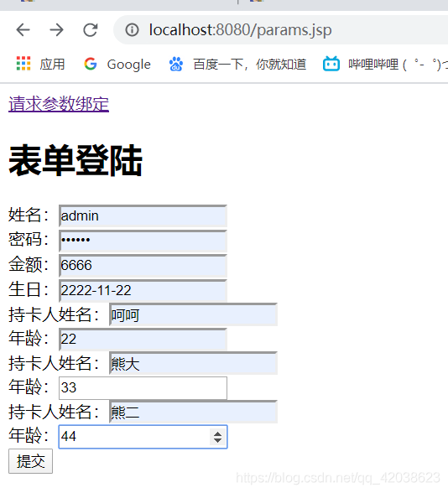
Task: Go back with the browser back arrow
Action: [x=23, y=30]
